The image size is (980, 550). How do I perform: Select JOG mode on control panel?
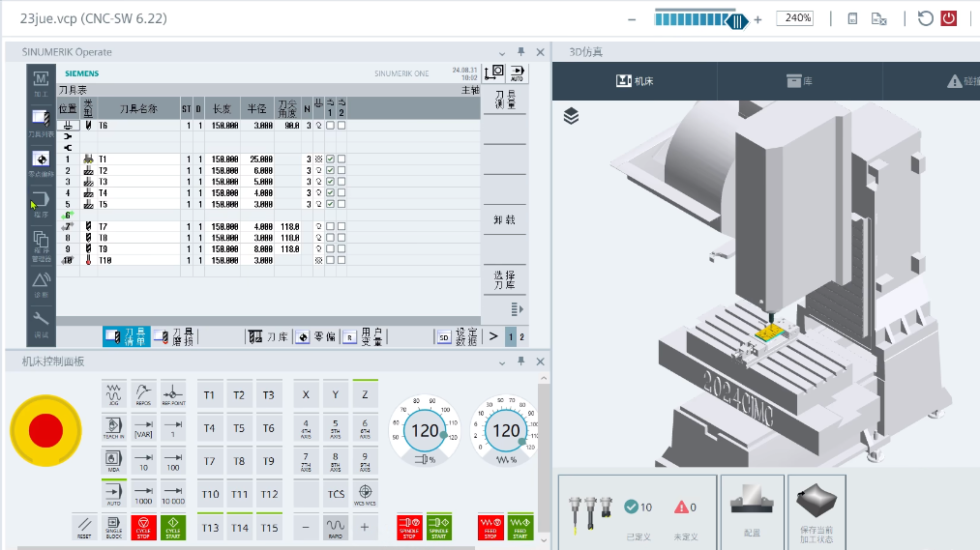tap(113, 394)
